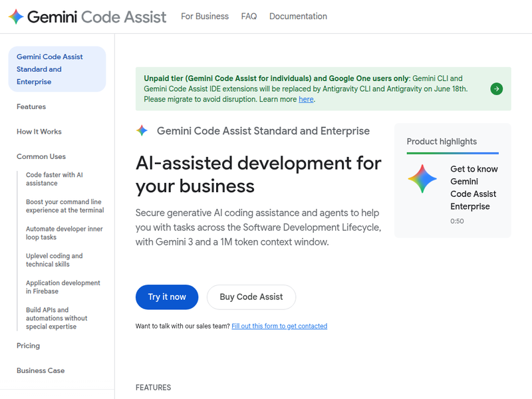Open Boost your command line experience item
The image size is (532, 399).
[x=65, y=206]
